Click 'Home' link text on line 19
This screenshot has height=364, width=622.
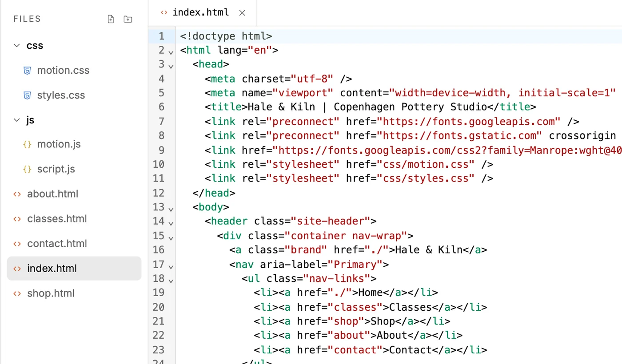point(371,292)
